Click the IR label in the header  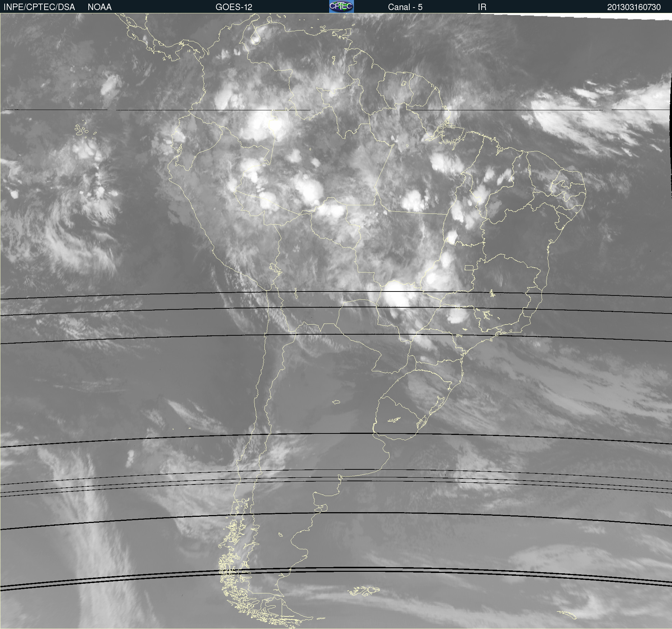482,7
